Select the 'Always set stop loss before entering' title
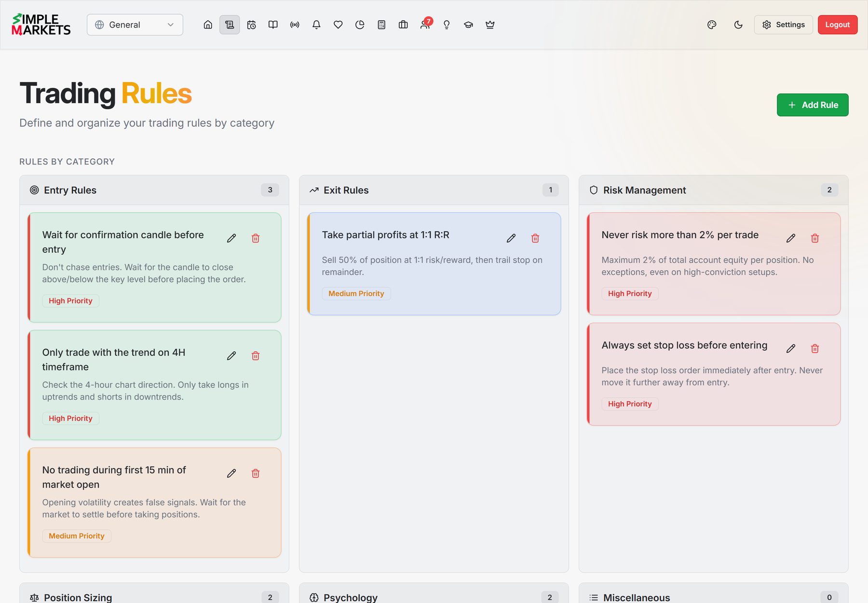Image resolution: width=868 pixels, height=603 pixels. coord(684,345)
